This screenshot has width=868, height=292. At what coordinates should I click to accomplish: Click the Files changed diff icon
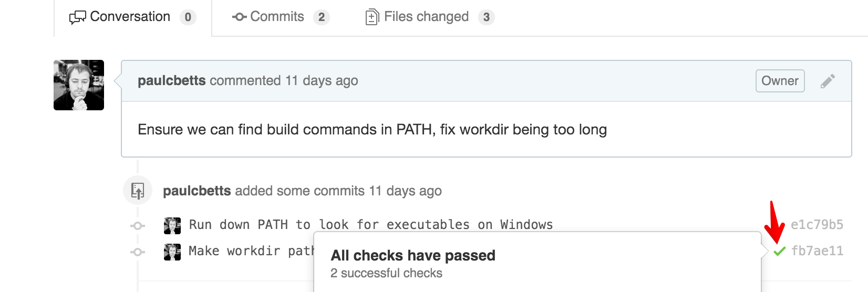pos(371,17)
